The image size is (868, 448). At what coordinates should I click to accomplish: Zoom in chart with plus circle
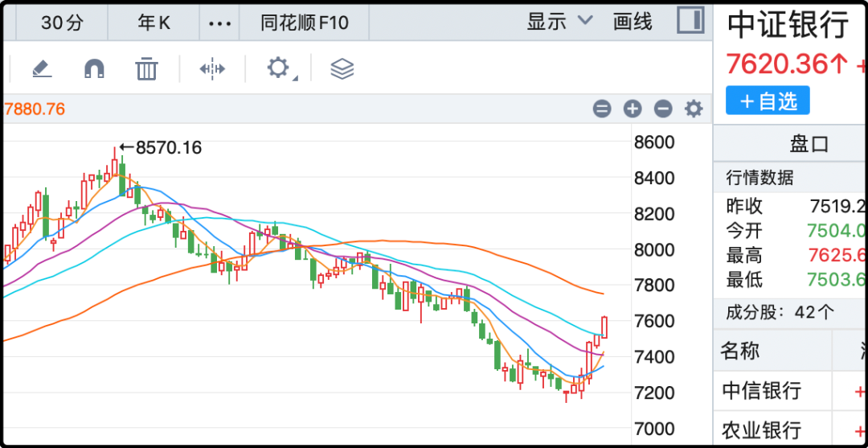tap(633, 109)
